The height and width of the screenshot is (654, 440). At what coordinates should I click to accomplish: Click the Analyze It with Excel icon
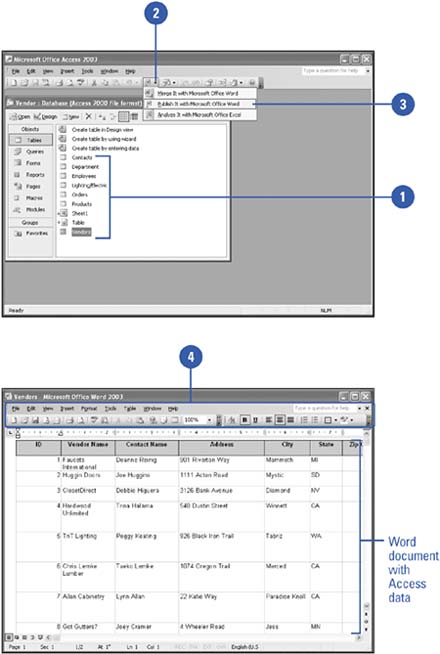coord(149,115)
